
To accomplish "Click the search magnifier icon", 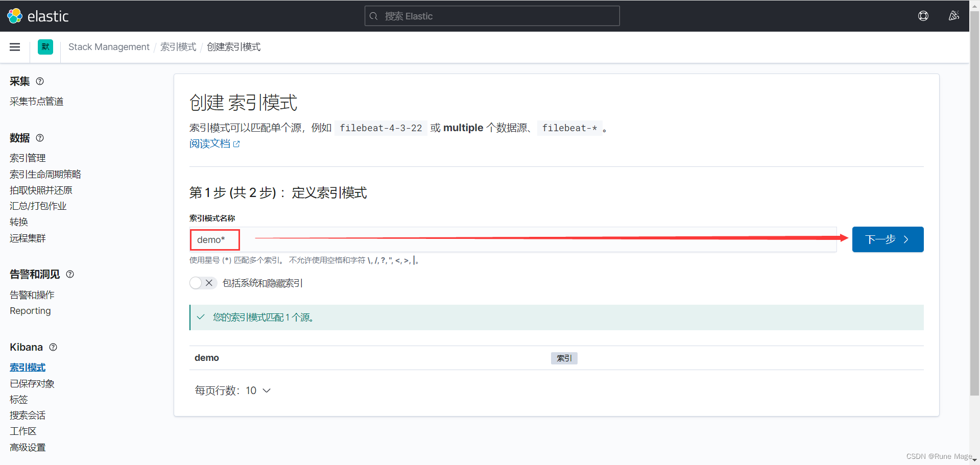I will pos(374,16).
